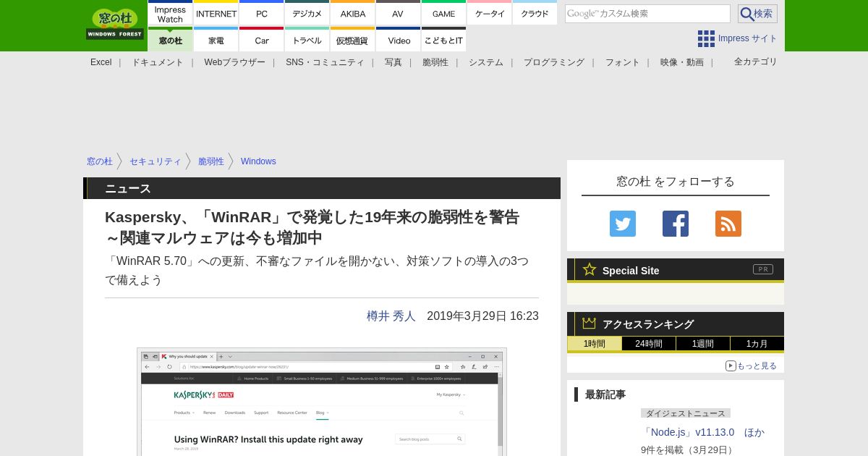Select the 1カ月 ranking tab
This screenshot has width=868, height=456.
757,344
